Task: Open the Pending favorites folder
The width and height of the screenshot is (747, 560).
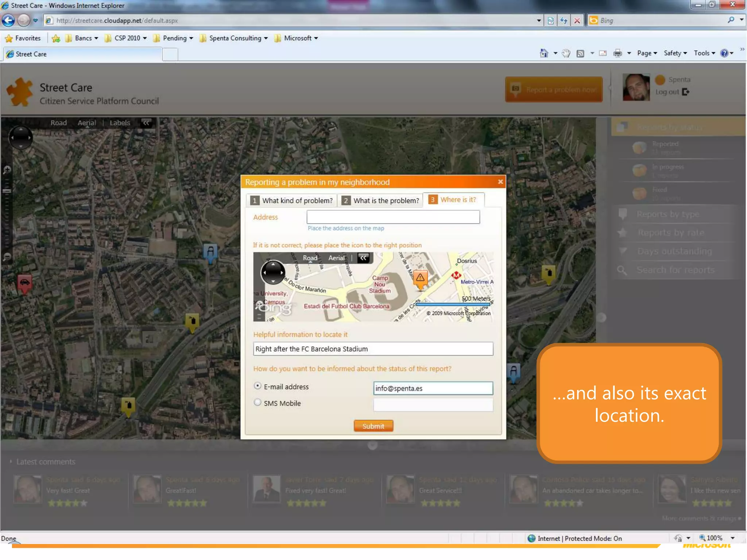Action: [173, 38]
